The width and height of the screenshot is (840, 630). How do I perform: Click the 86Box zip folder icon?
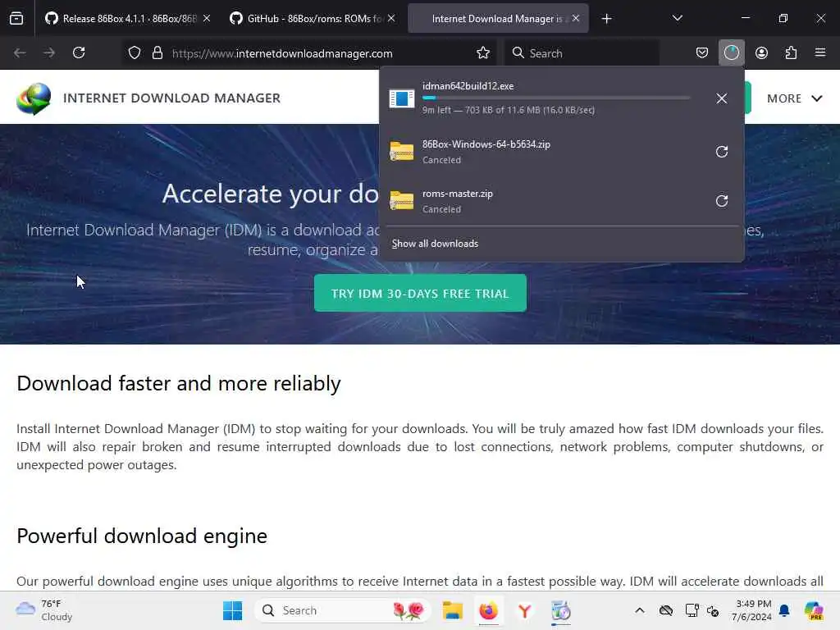[x=402, y=152]
